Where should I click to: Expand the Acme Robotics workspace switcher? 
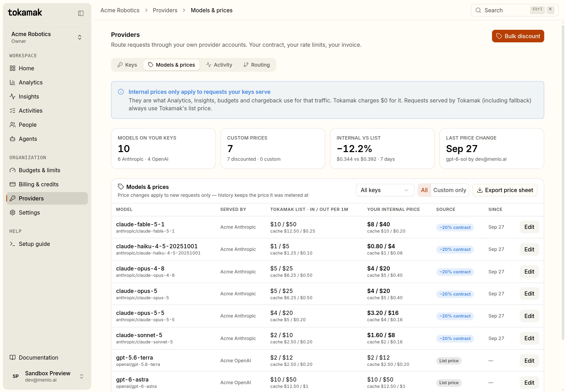(47, 37)
